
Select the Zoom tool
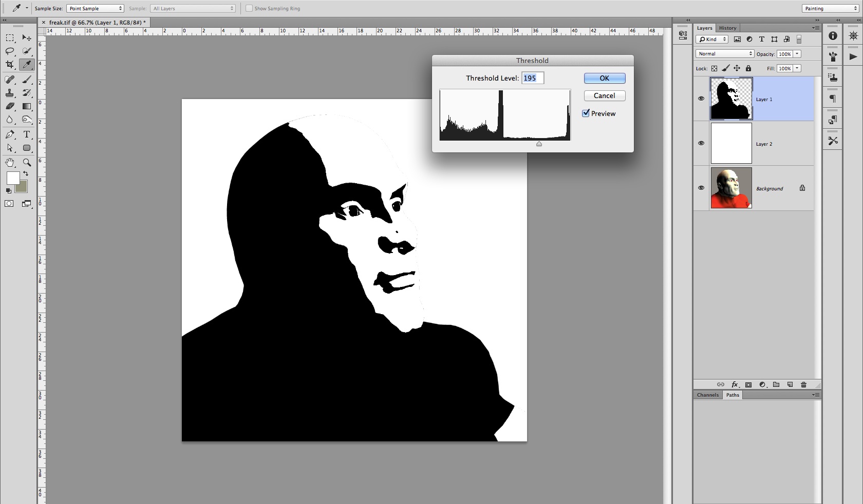pyautogui.click(x=27, y=163)
